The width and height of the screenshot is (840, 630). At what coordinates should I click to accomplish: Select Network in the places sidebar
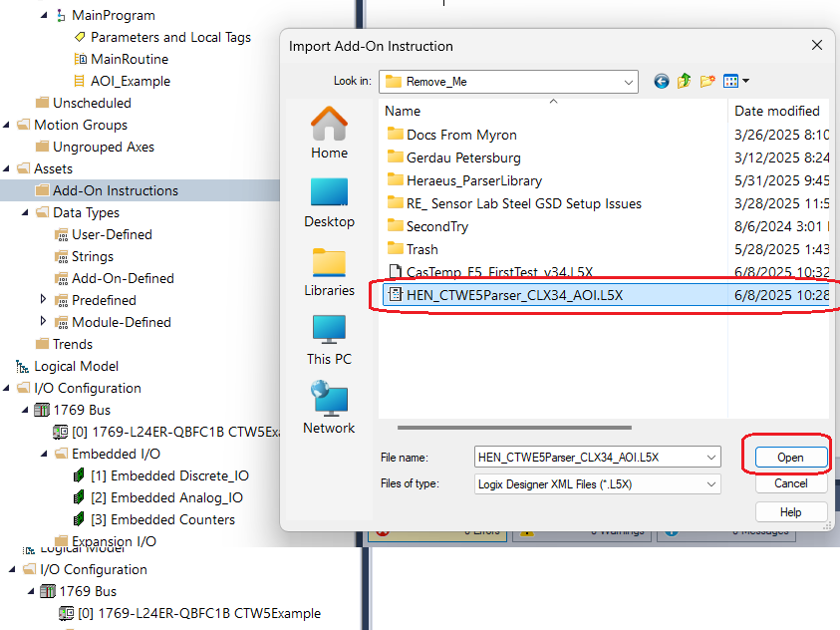[x=329, y=409]
